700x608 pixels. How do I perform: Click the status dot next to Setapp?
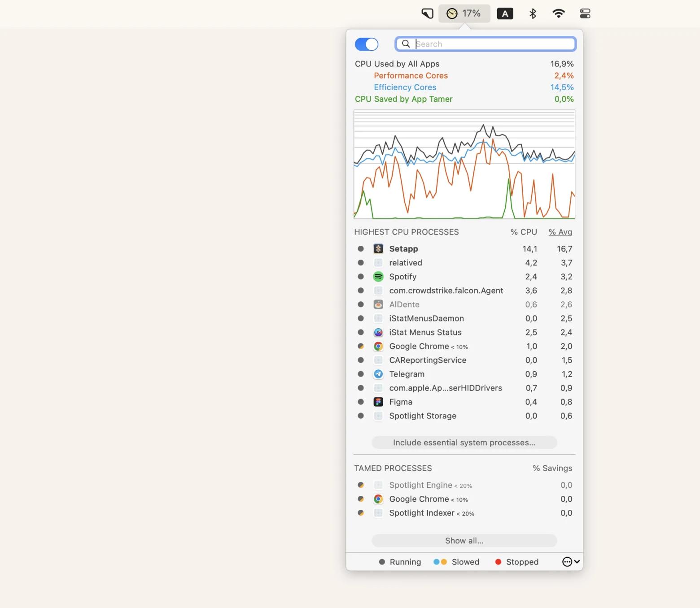(x=360, y=248)
